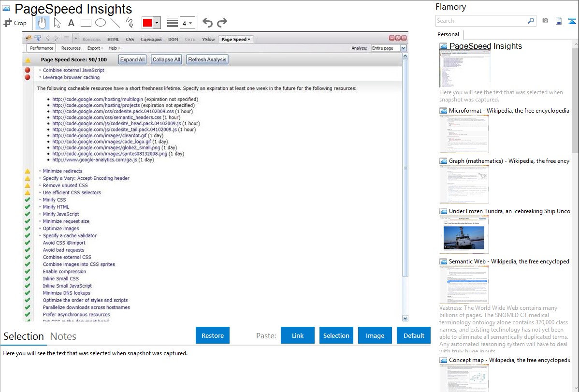Activate the hand pan tool
The image size is (579, 392).
(42, 23)
